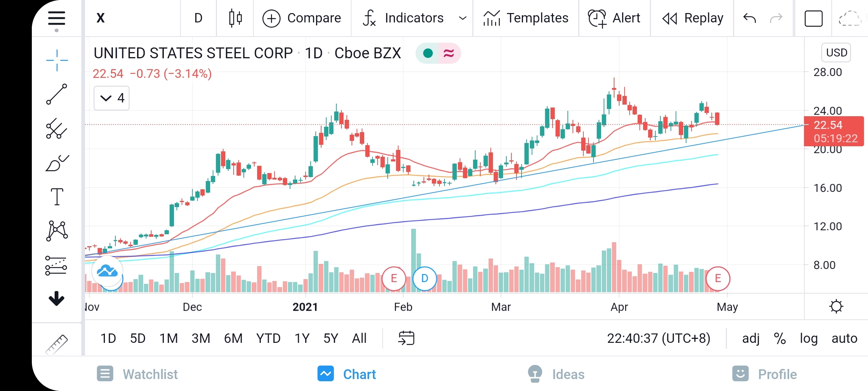Open the layout select square icon
Viewport: 868px width, 391px height.
pos(813,18)
